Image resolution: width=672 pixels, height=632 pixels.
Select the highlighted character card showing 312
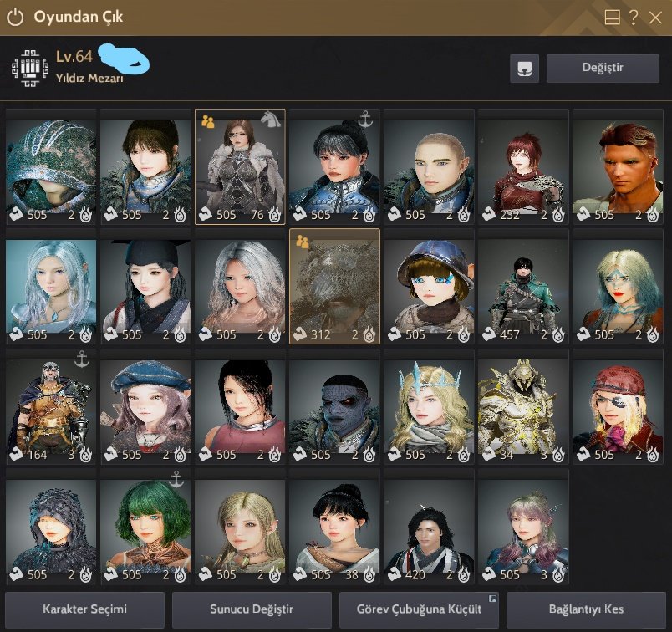(334, 287)
